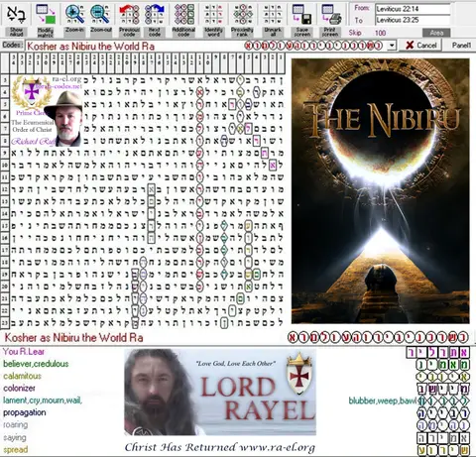Click the bottom label 'Kosher as Nibiru the World Ra'
The height and width of the screenshot is (457, 476).
(x=73, y=338)
